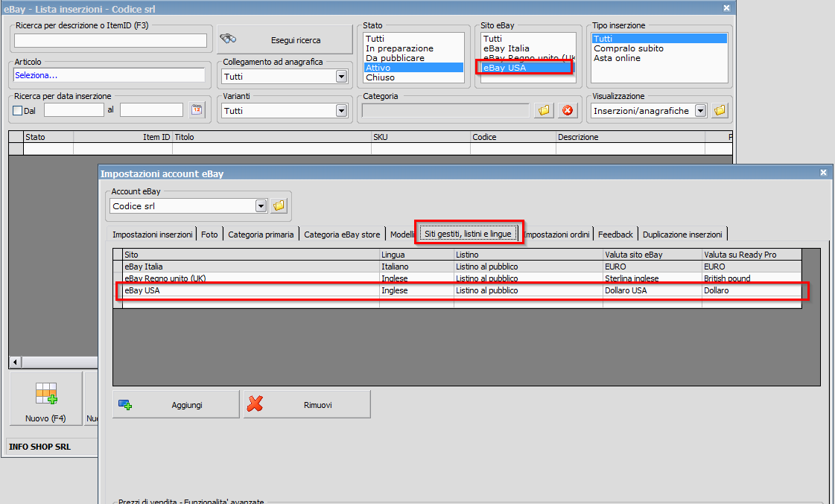Click the description or ItemID search field
This screenshot has height=504, width=835.
tap(110, 40)
